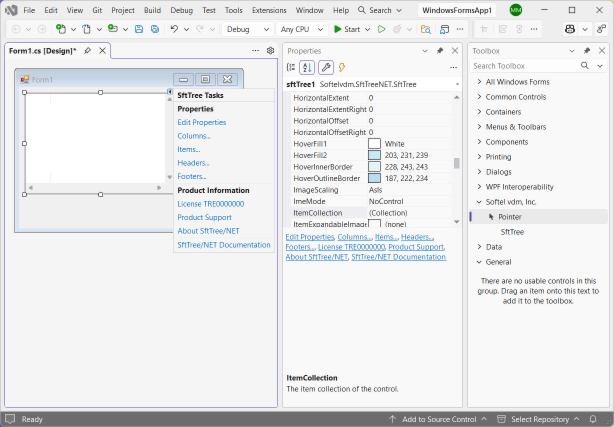Click License TRE0000000 in tasks popup

pos(211,204)
